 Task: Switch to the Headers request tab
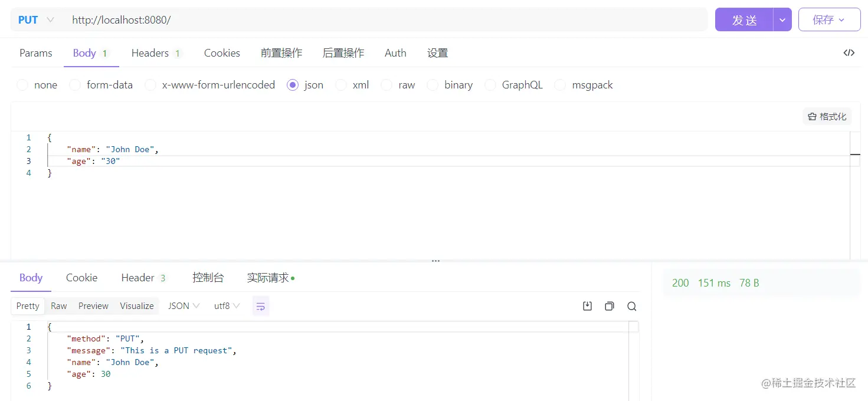[150, 52]
